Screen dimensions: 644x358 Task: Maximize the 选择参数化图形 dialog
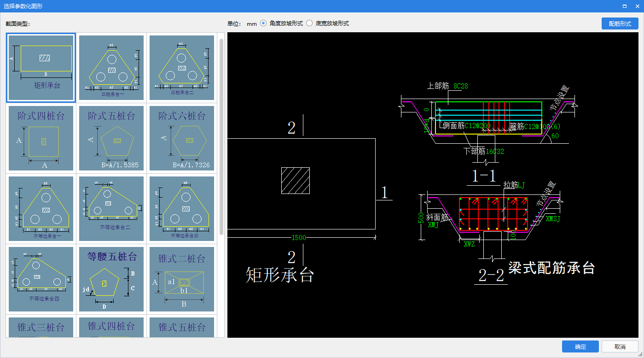[624, 6]
